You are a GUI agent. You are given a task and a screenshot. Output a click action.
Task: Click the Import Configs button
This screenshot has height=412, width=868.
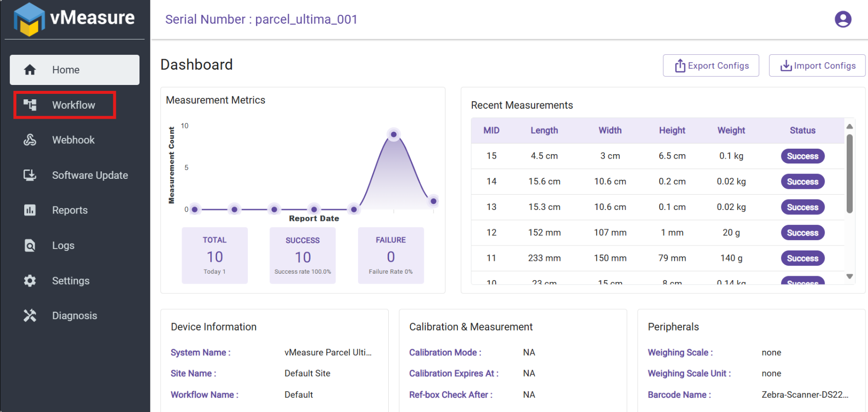[817, 66]
